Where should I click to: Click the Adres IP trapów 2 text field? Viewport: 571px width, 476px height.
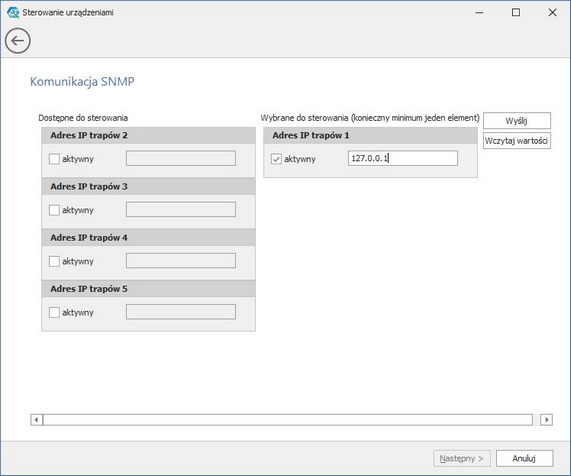181,158
